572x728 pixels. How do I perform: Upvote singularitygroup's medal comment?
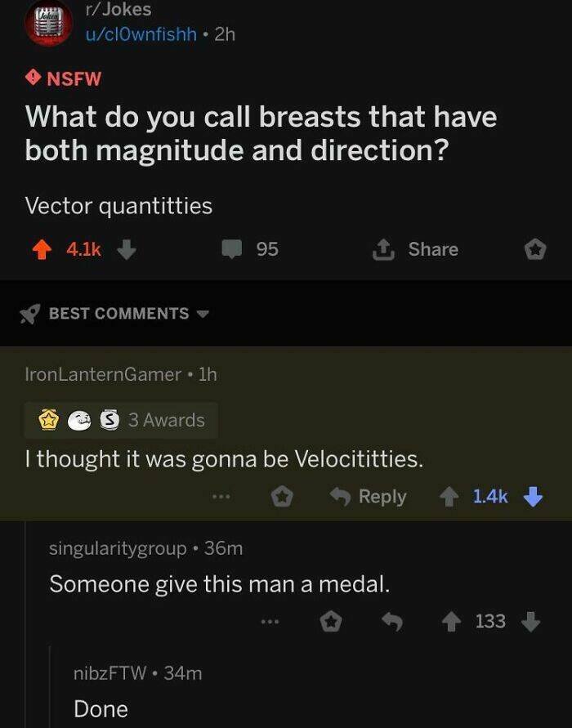coord(451,622)
